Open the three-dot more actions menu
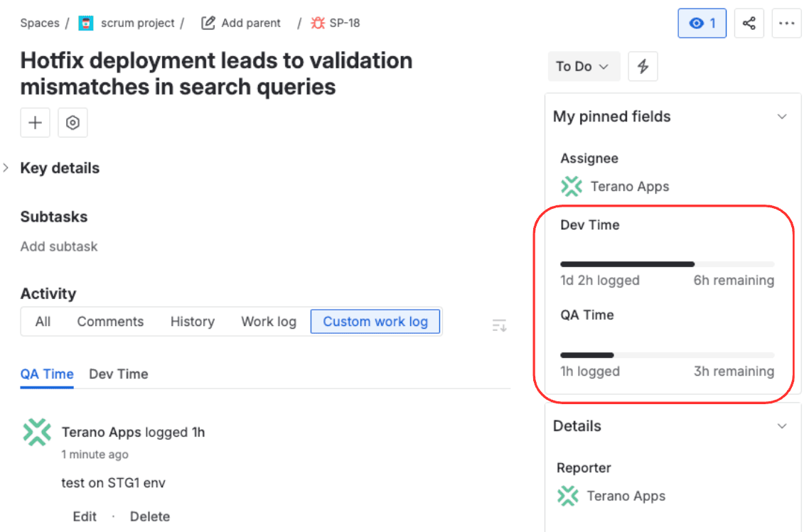Screen dimensions: 809x532 click(x=786, y=23)
